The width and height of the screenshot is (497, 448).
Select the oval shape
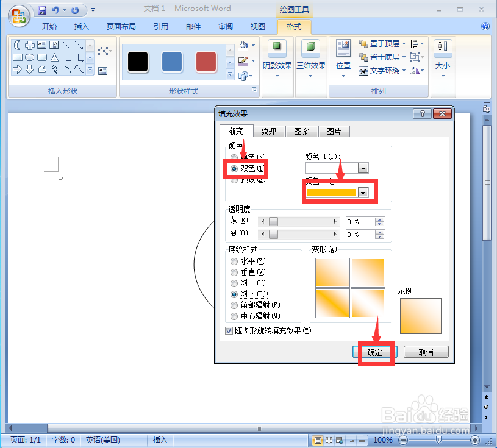pyautogui.click(x=29, y=57)
